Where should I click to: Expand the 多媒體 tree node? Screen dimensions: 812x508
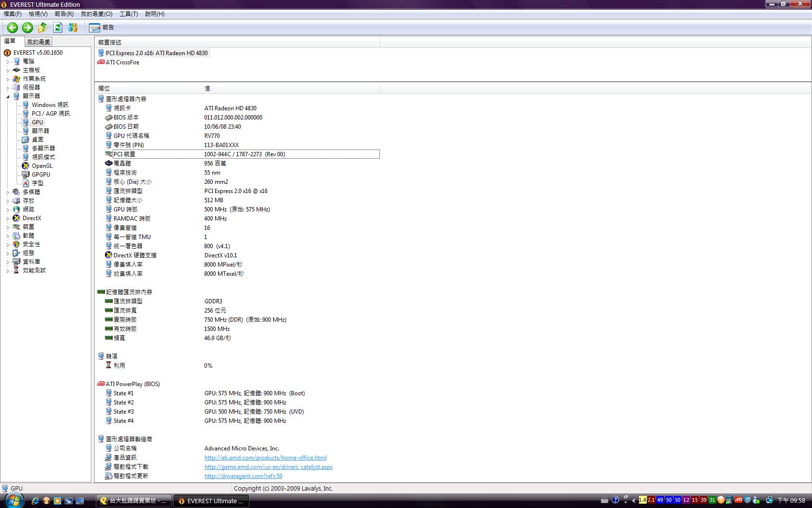[8, 192]
